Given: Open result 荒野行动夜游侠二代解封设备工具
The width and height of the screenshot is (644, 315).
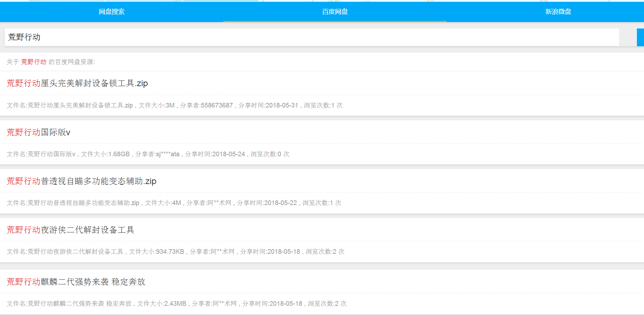Looking at the screenshot, I should pyautogui.click(x=70, y=230).
